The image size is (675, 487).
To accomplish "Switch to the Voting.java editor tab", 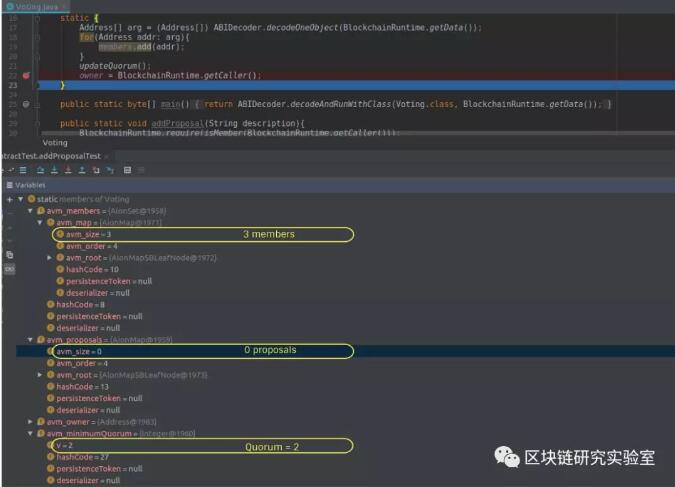I will pyautogui.click(x=37, y=6).
